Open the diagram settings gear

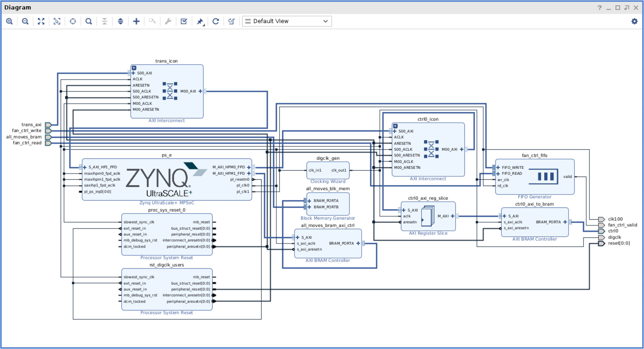[634, 21]
